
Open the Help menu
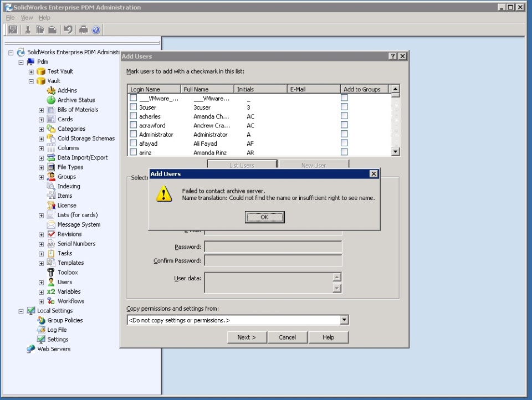point(44,18)
